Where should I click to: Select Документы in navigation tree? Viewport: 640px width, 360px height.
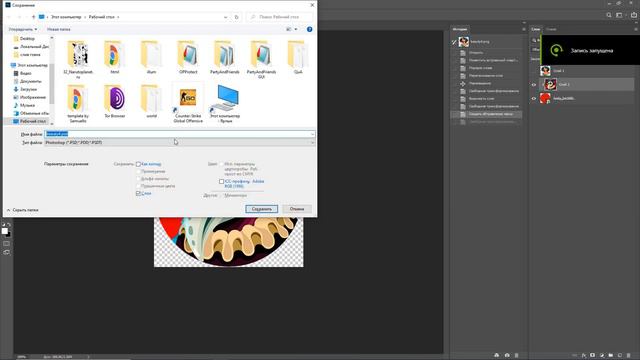point(27,81)
